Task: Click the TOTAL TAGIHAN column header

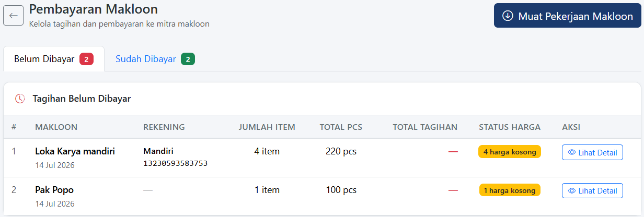Action: tap(425, 127)
